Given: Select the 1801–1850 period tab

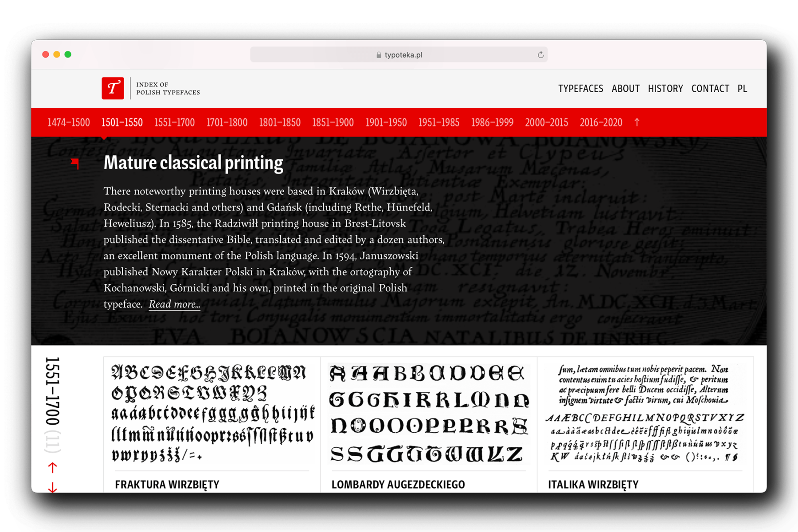Looking at the screenshot, I should 280,122.
